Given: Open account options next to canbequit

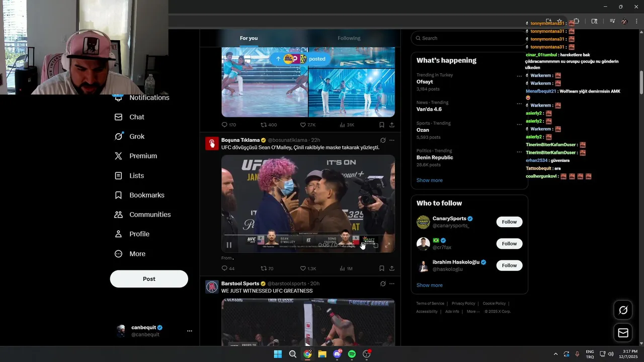Looking at the screenshot, I should point(190,331).
